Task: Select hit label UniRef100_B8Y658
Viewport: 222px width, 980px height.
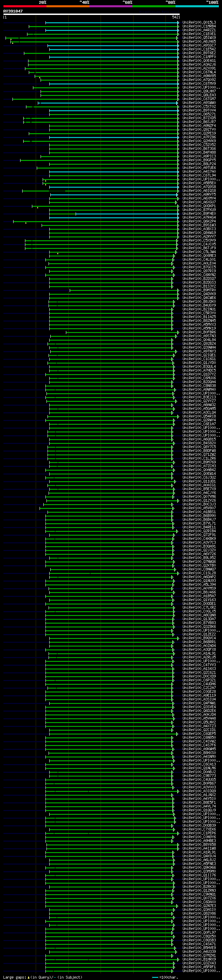Action: (x=199, y=845)
